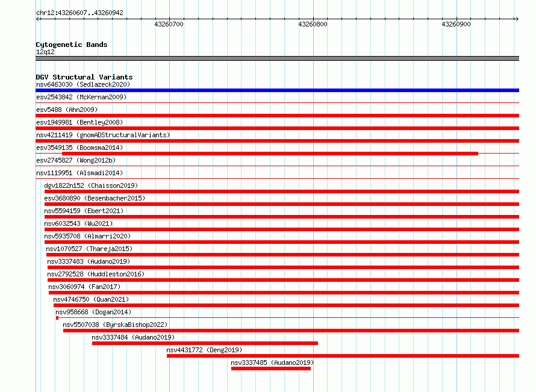The image size is (536, 392).
Task: Open nsv2792528 (Huddleston2016) variant label
Action: click(96, 274)
